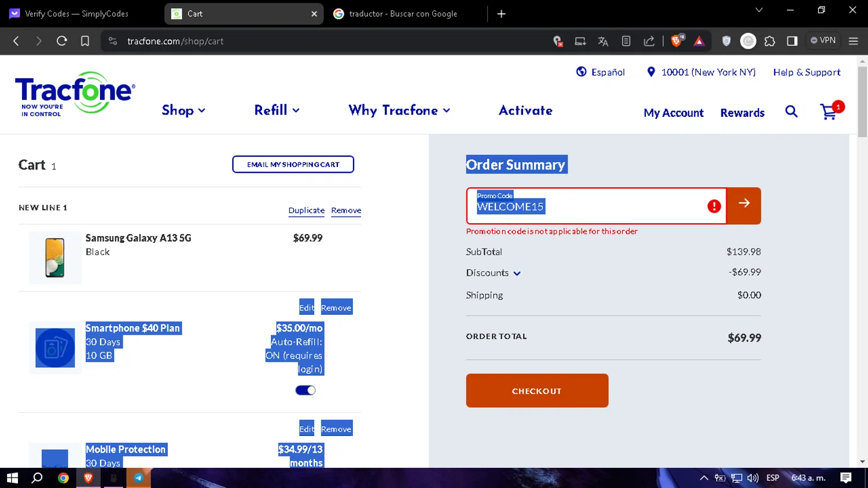This screenshot has width=868, height=488.
Task: Toggle Auto-Refill switch for the plan
Action: coord(306,390)
